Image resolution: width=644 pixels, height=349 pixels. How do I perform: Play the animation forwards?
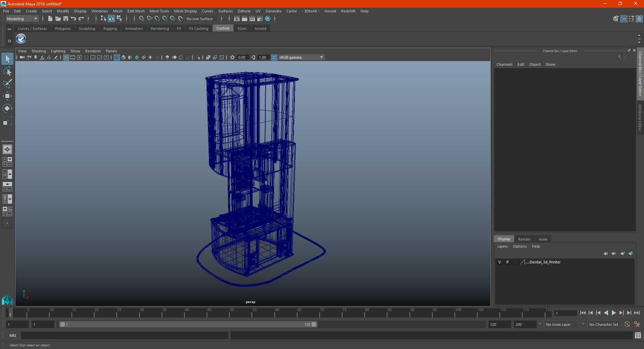tap(613, 313)
